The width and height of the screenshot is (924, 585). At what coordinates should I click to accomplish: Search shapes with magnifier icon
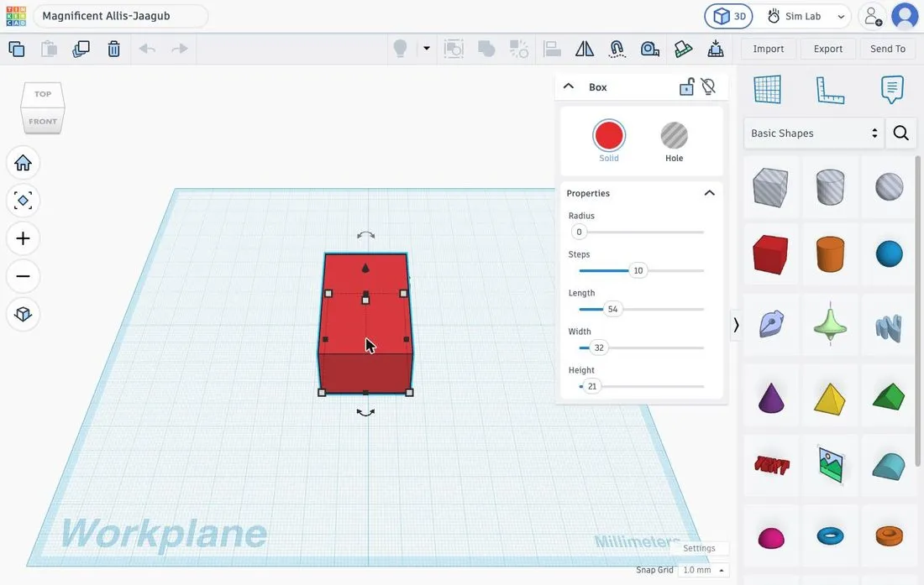(x=901, y=133)
